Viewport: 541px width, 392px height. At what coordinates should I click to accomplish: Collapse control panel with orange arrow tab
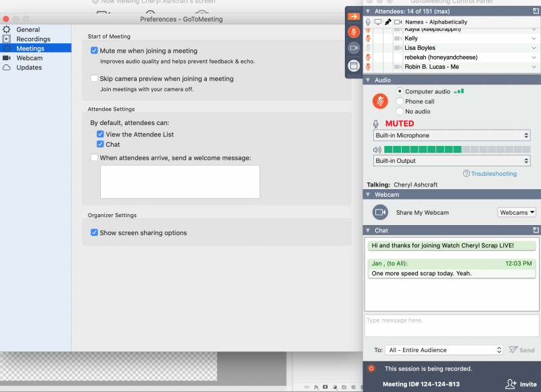[354, 16]
